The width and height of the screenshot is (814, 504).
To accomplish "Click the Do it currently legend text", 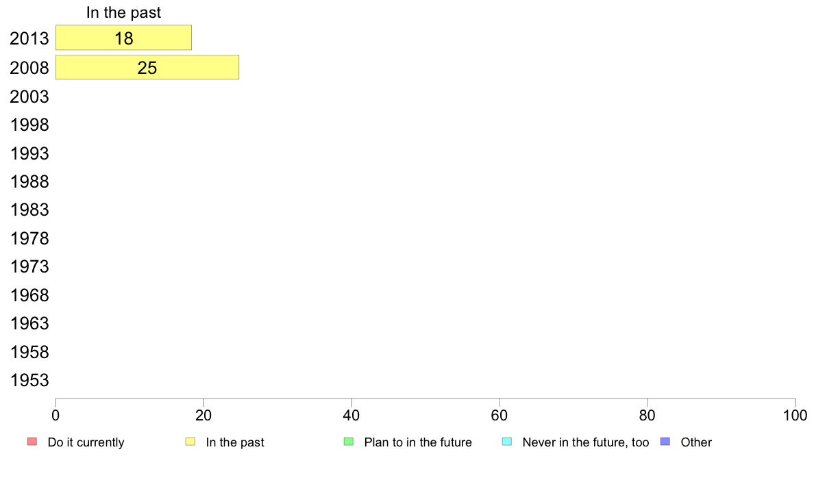I will tap(86, 442).
